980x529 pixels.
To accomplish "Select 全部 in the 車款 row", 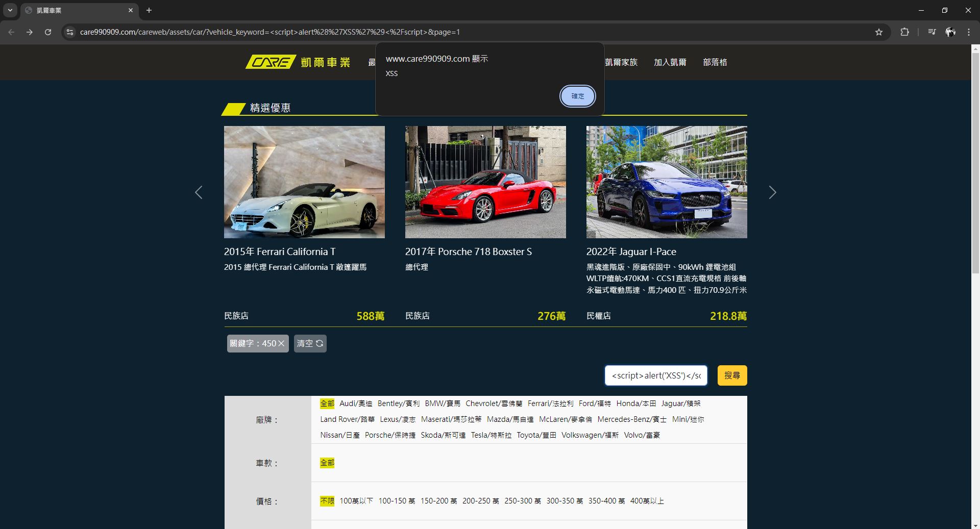I will click(327, 463).
